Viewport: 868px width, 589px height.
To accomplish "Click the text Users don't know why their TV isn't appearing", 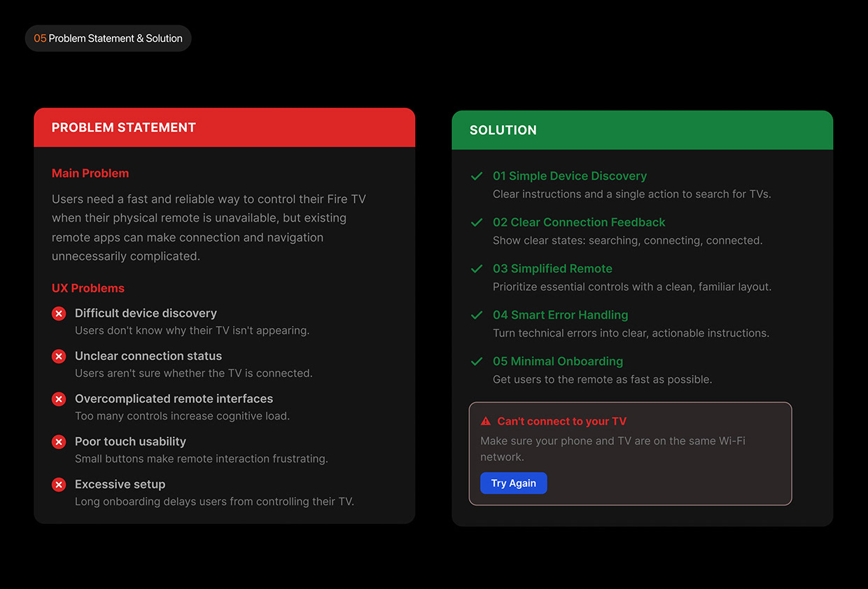I will coord(192,330).
